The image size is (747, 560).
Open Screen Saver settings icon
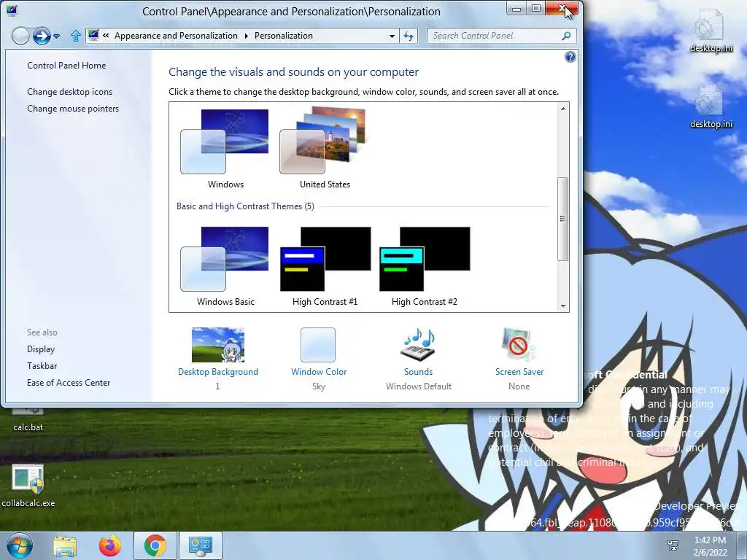click(x=519, y=345)
